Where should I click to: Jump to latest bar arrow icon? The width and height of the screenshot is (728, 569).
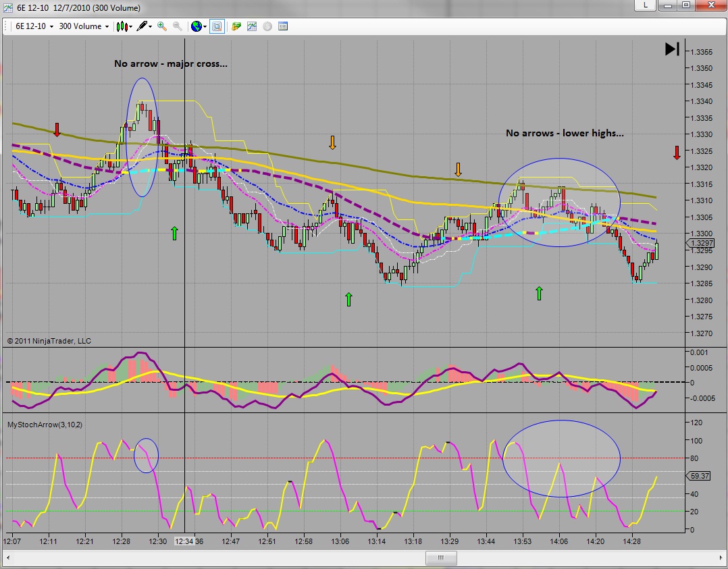[x=672, y=49]
